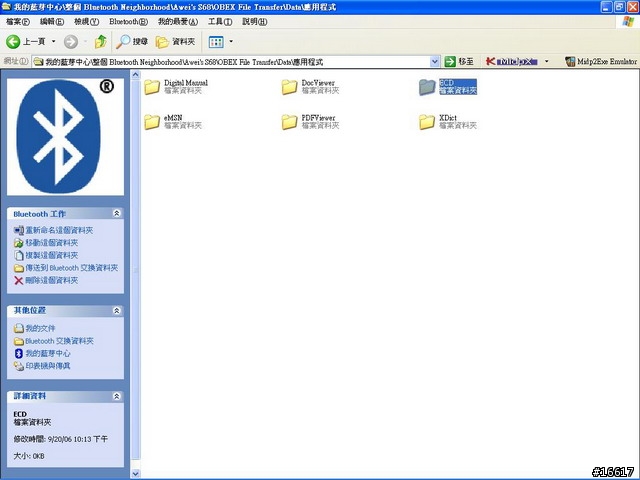Click the green Forward arrow button
The image size is (640, 480).
click(x=71, y=41)
